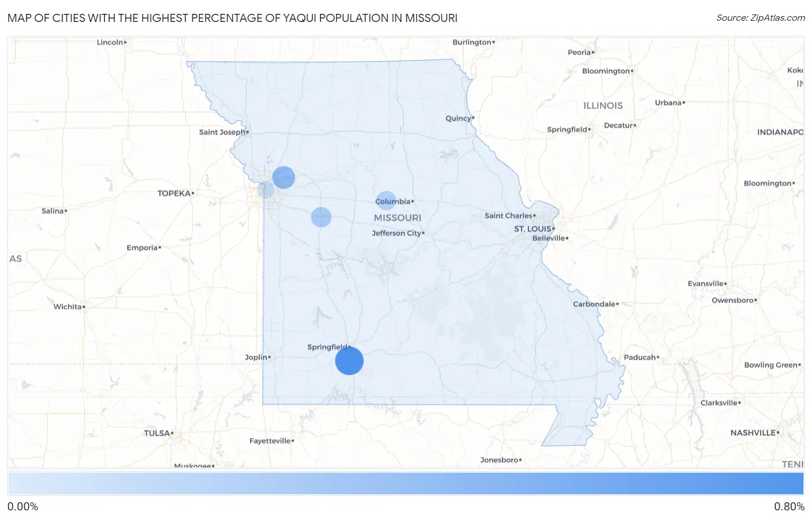Click the Source: ZipAtlas.com label
812x519 pixels.
click(761, 18)
